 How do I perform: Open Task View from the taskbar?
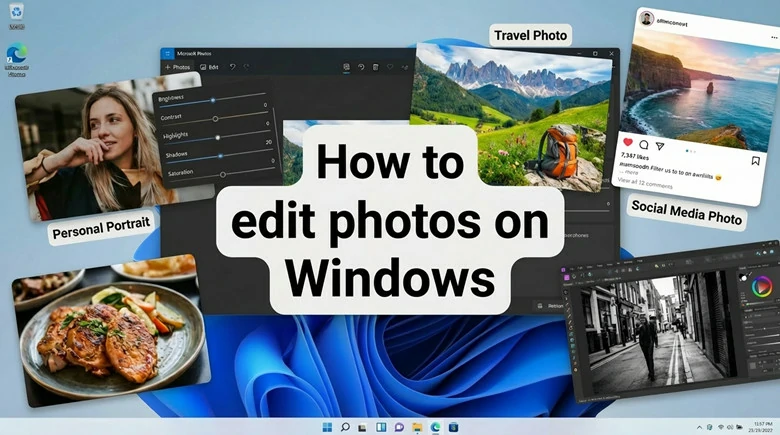(x=363, y=427)
